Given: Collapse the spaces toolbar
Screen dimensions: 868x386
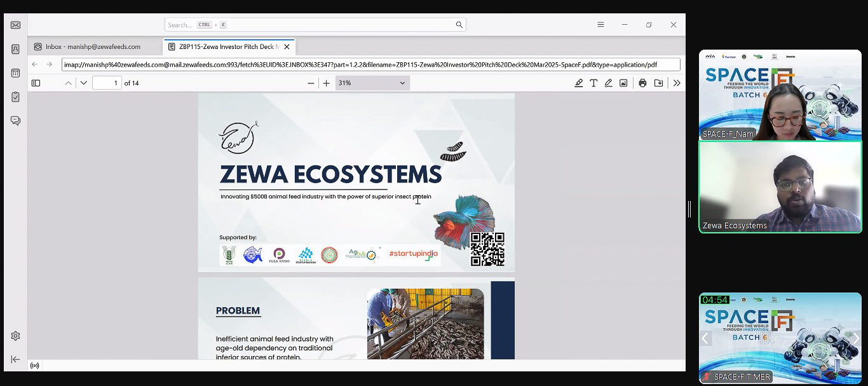Looking at the screenshot, I should [15, 359].
